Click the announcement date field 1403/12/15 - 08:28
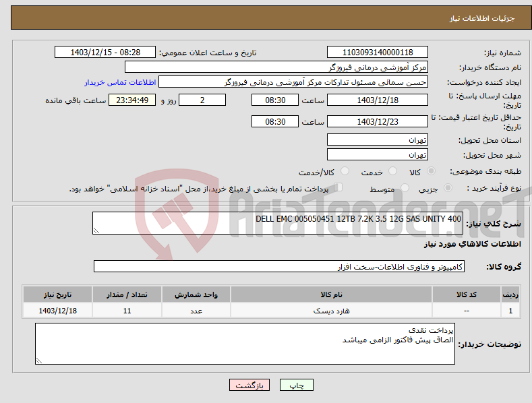 click(105, 53)
